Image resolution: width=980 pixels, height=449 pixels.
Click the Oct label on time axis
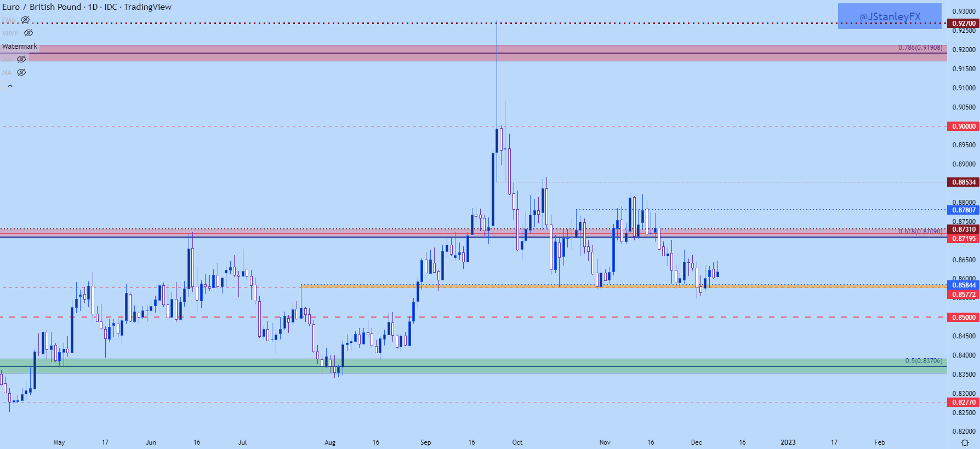pos(517,442)
